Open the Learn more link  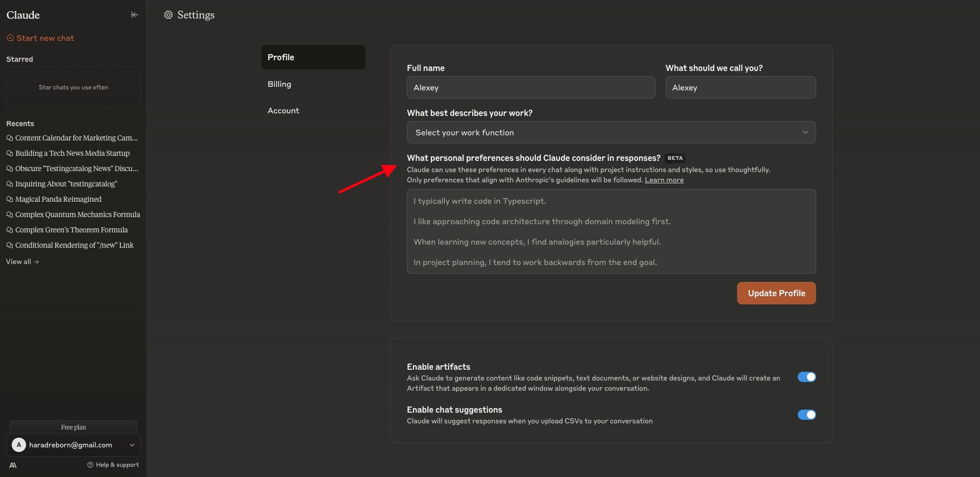coord(664,180)
